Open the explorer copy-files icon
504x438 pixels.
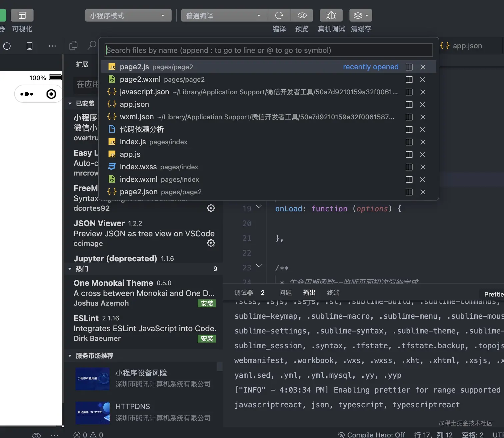(73, 45)
